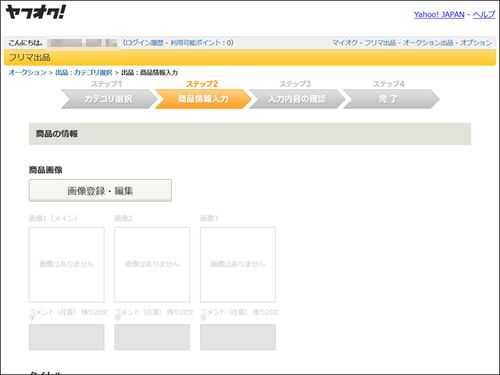Select 入力内容の確認 step 3 arrow

(297, 99)
